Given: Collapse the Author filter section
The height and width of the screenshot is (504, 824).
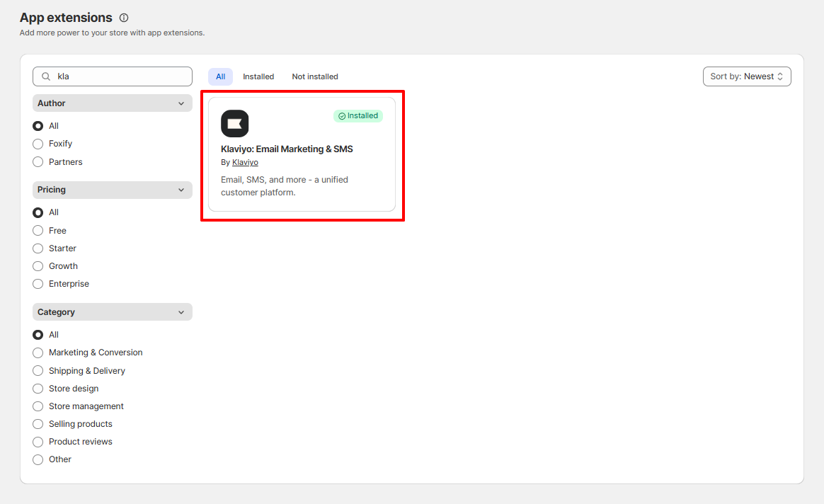Looking at the screenshot, I should click(x=113, y=103).
